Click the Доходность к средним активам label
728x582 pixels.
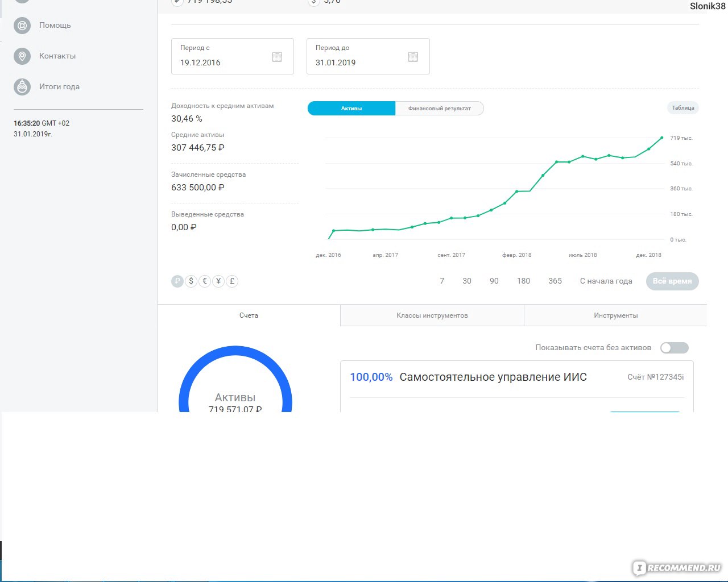pos(222,106)
